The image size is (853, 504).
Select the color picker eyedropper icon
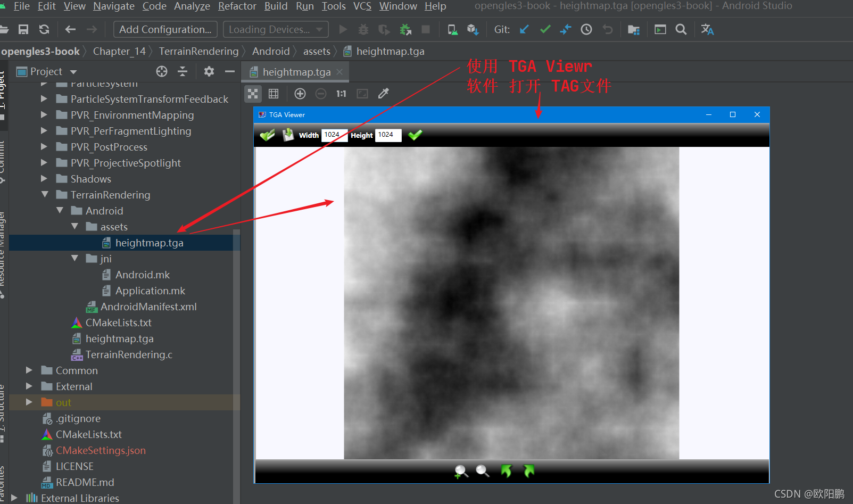pos(383,94)
